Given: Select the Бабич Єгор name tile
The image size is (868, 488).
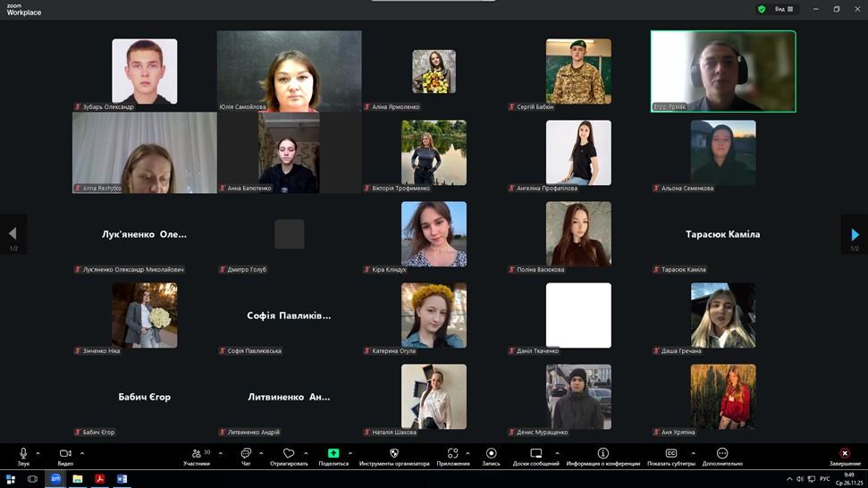Looking at the screenshot, I should pyautogui.click(x=145, y=397).
